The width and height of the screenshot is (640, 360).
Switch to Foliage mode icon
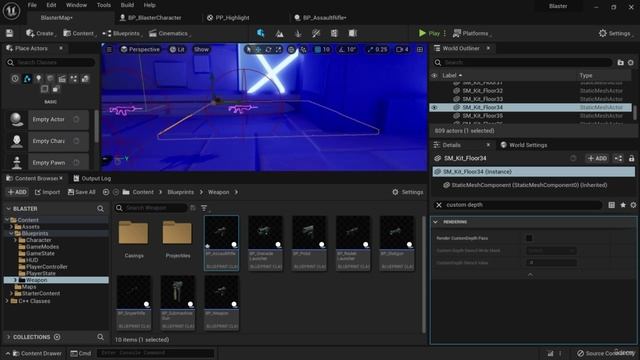[x=298, y=33]
